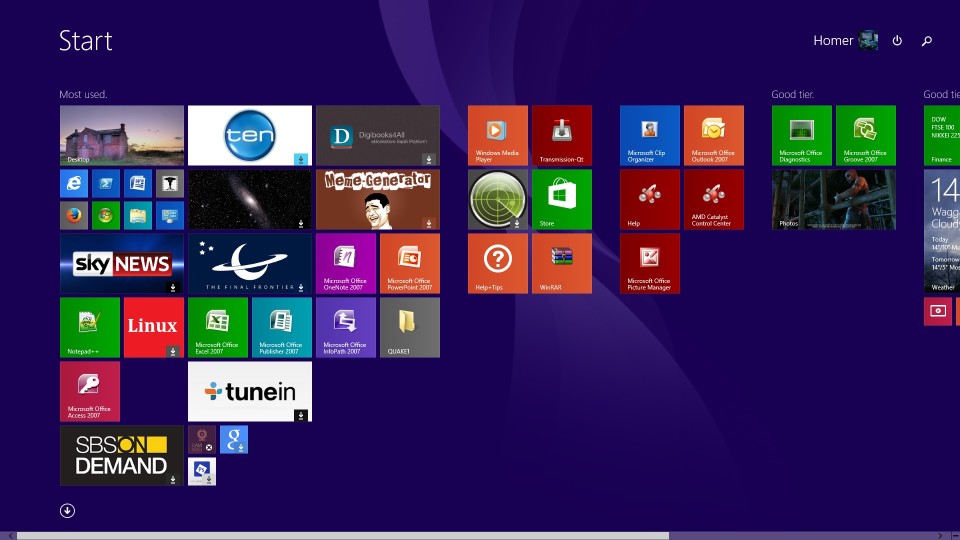Launch the Ten network tile
The height and width of the screenshot is (540, 960).
point(250,135)
